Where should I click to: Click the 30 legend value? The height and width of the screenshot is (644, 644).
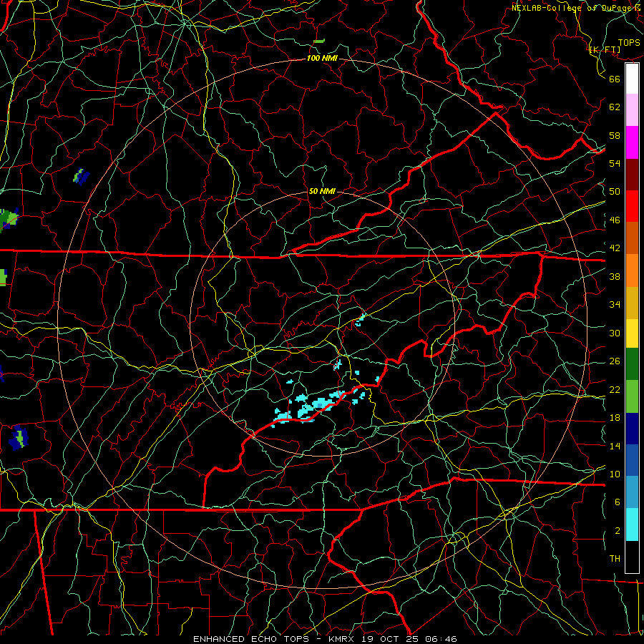(x=615, y=333)
